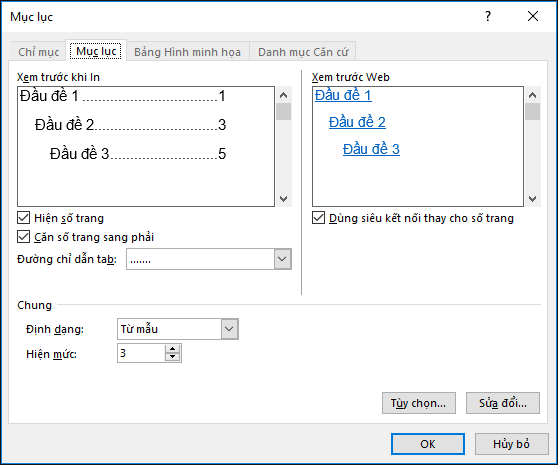Switch to Chỉ mục tab

38,52
